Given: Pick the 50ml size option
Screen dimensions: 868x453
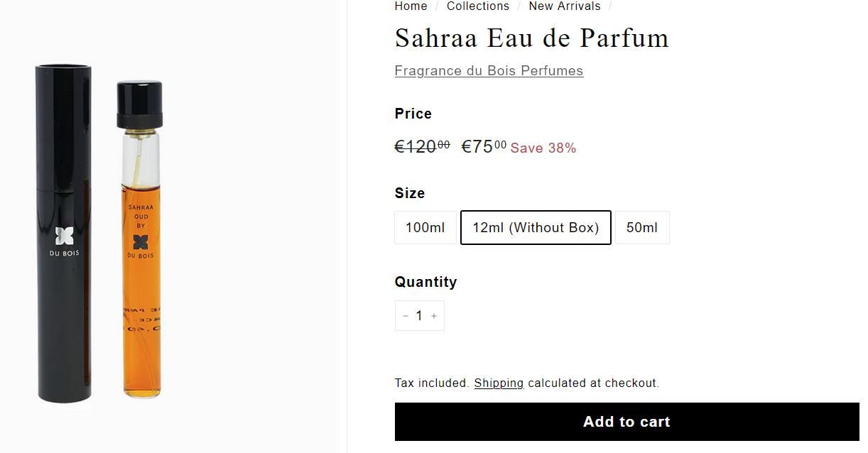Looking at the screenshot, I should pyautogui.click(x=642, y=228).
